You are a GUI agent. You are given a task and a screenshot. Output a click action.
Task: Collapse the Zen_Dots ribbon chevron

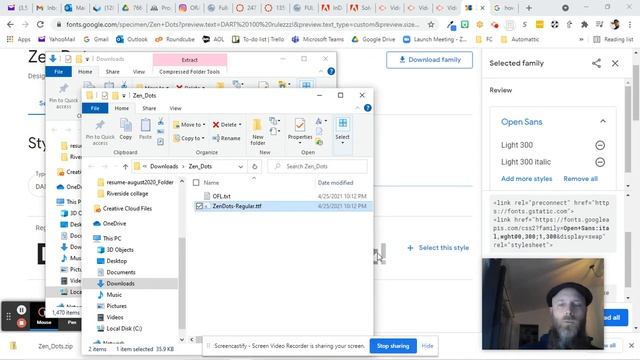pyautogui.click(x=358, y=108)
